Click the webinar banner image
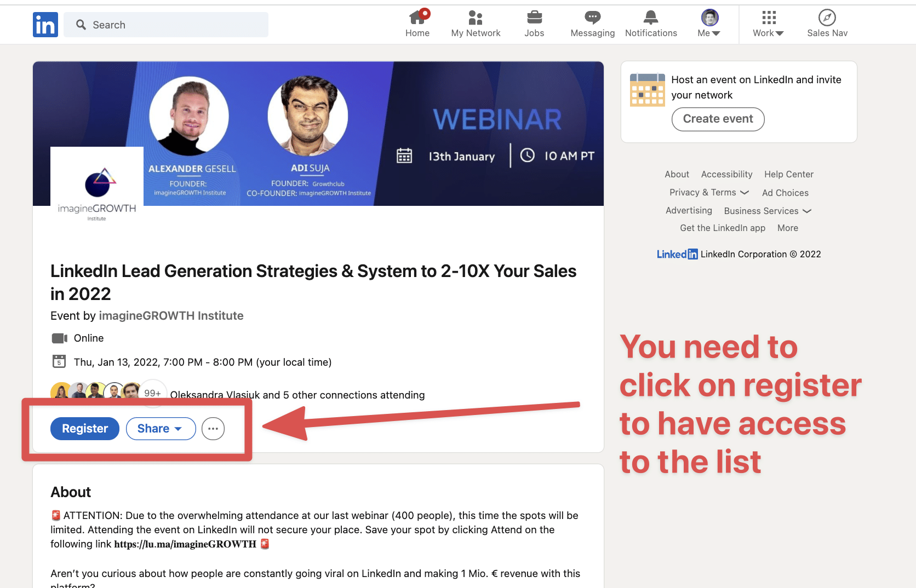Viewport: 916px width, 588px height. tap(318, 134)
